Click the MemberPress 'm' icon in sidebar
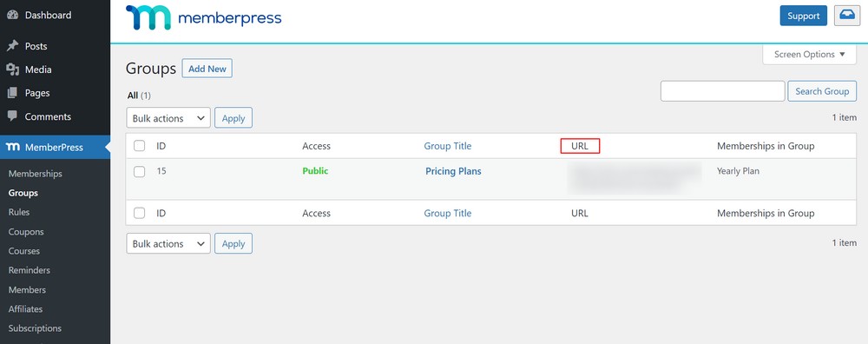868x344 pixels. click(x=13, y=148)
